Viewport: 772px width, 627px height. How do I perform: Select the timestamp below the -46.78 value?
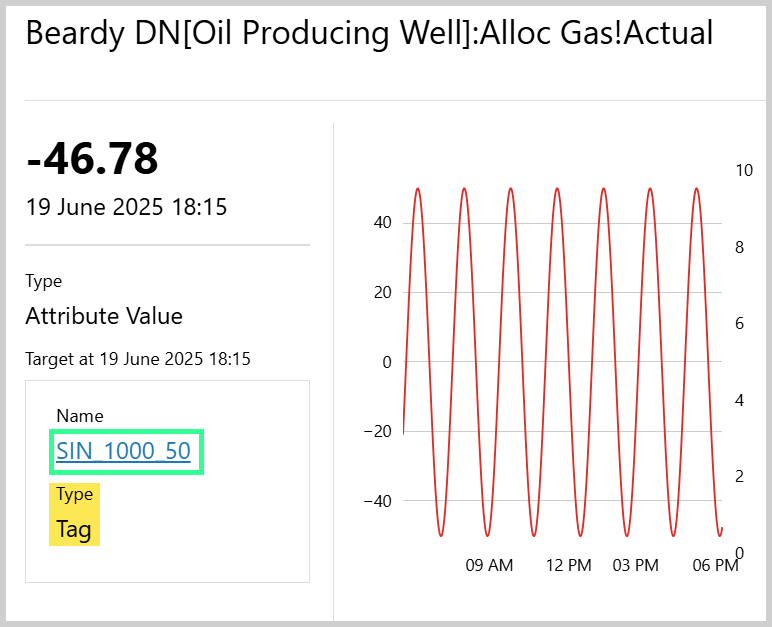[x=126, y=208]
